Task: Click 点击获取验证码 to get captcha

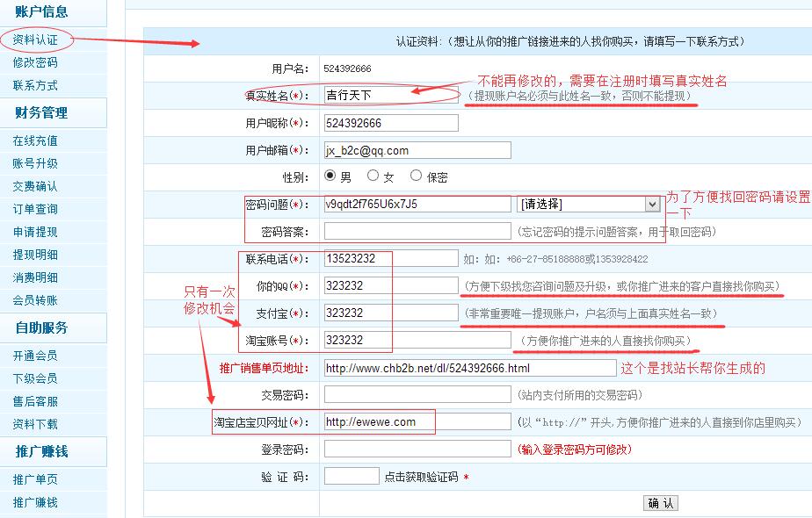Action: (x=421, y=477)
